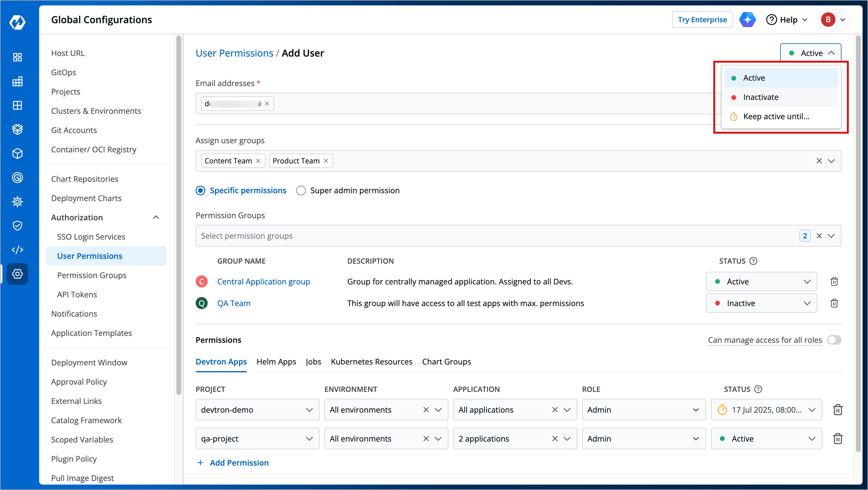
Task: Delete the QA Team group row
Action: (834, 303)
